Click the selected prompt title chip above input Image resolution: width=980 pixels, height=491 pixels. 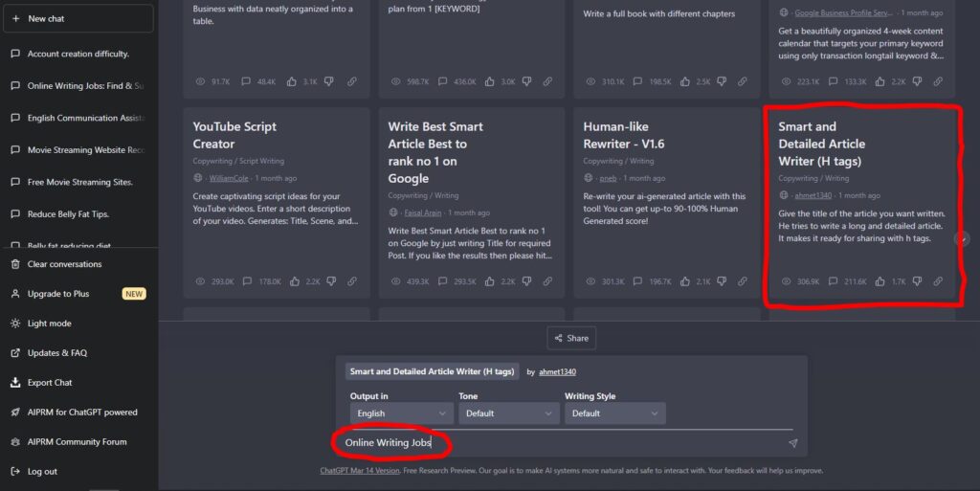click(432, 371)
